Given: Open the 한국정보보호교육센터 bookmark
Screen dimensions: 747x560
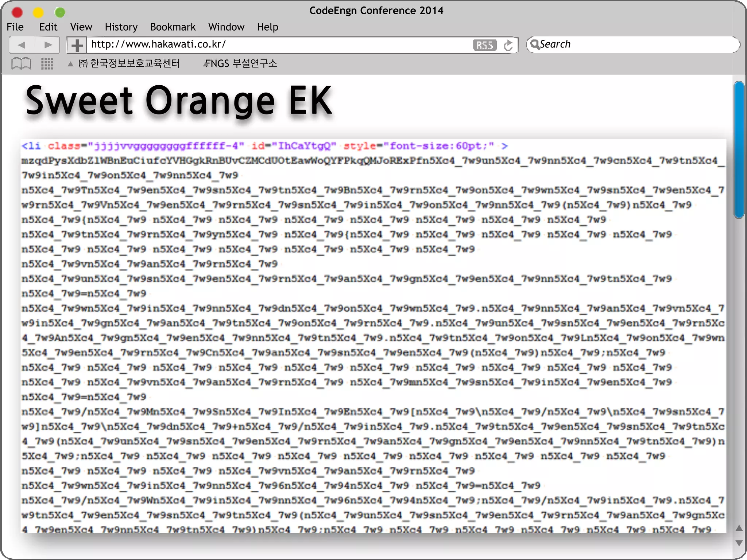Looking at the screenshot, I should pyautogui.click(x=129, y=63).
